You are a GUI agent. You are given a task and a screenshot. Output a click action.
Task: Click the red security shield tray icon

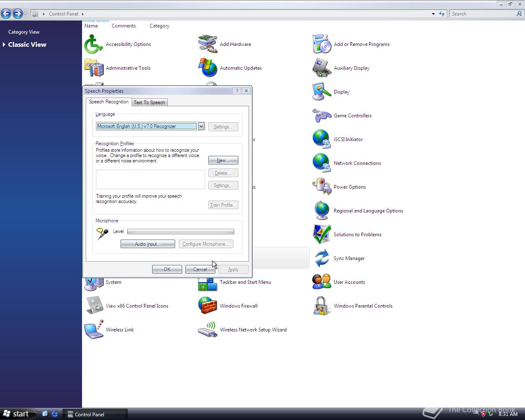coord(483,414)
